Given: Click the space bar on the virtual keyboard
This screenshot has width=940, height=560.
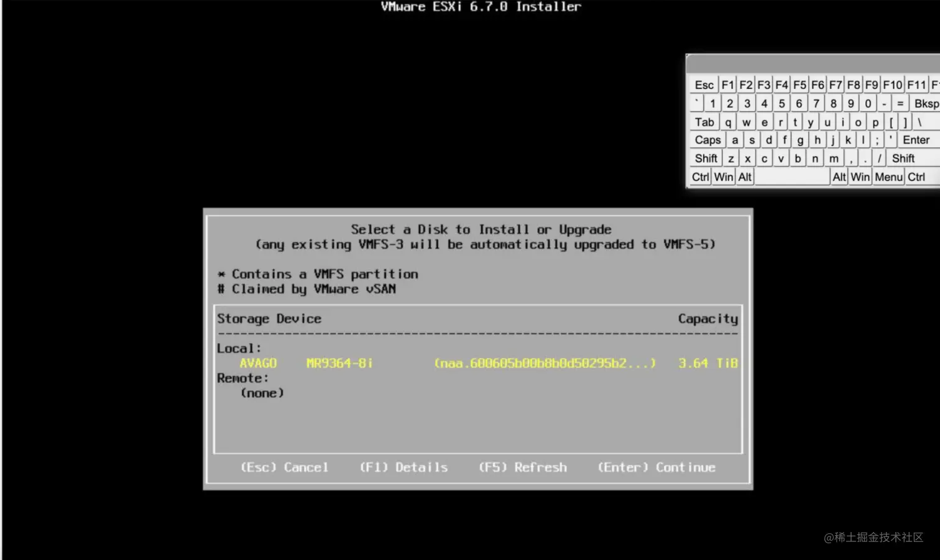Looking at the screenshot, I should click(x=793, y=177).
